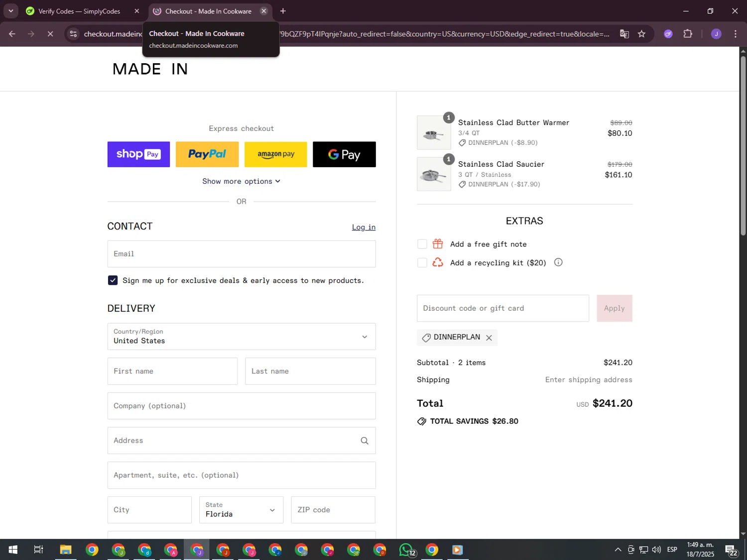Close the Verify Codes tab
The height and width of the screenshot is (560, 747).
coord(137,11)
